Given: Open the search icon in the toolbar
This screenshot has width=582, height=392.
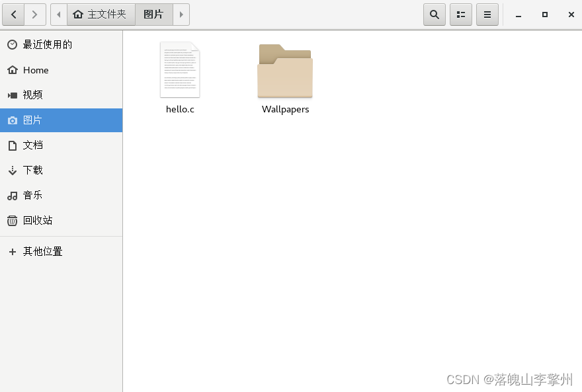Looking at the screenshot, I should (x=435, y=14).
